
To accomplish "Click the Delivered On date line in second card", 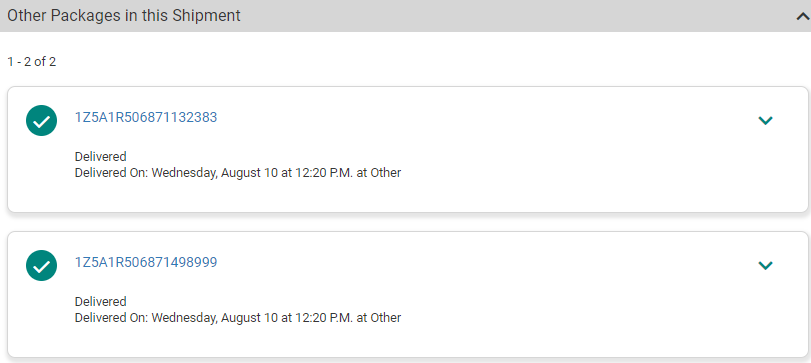I will [238, 317].
